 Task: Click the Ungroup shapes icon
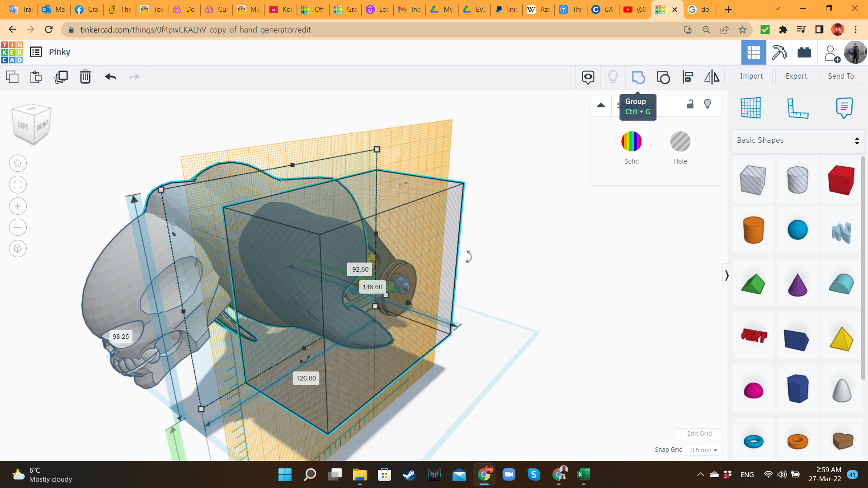point(663,77)
